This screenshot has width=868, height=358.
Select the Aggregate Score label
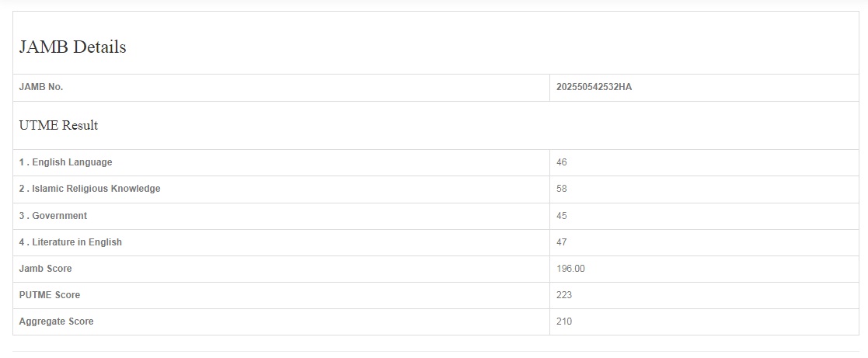(x=57, y=322)
